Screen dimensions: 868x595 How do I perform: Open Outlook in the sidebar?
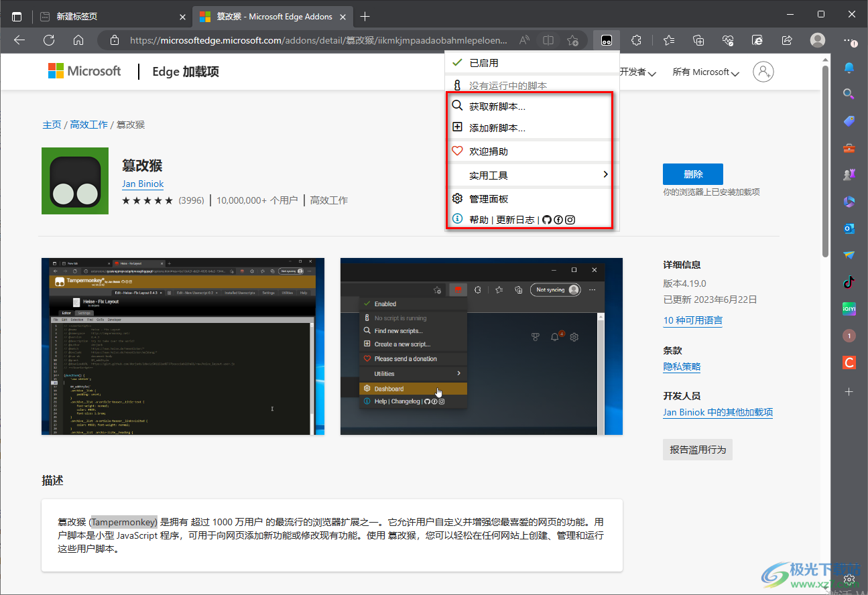tap(849, 228)
